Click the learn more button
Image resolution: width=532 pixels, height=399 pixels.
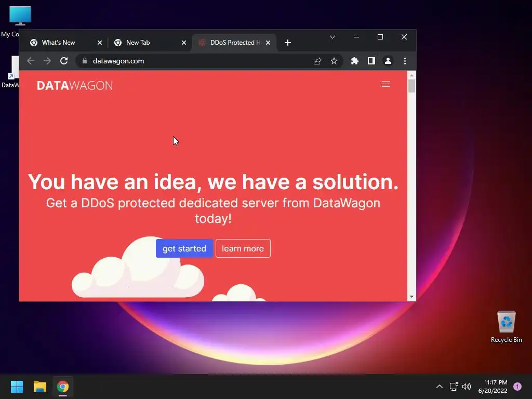[x=243, y=248]
